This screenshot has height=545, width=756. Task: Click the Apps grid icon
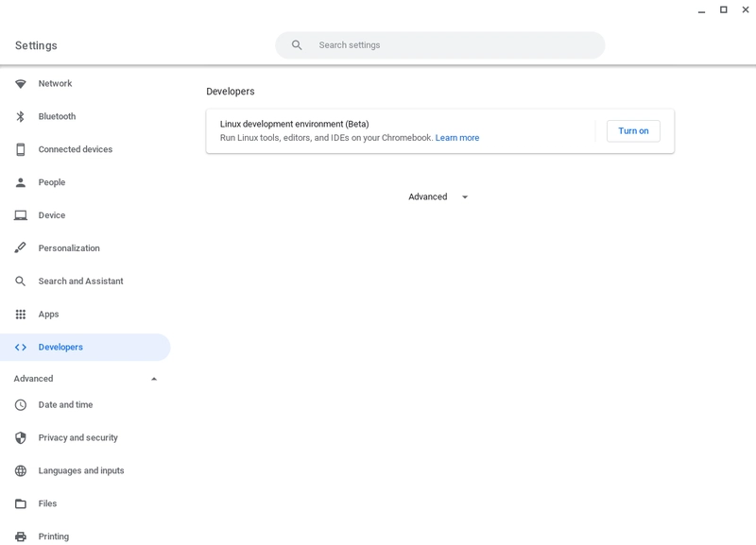pos(21,315)
